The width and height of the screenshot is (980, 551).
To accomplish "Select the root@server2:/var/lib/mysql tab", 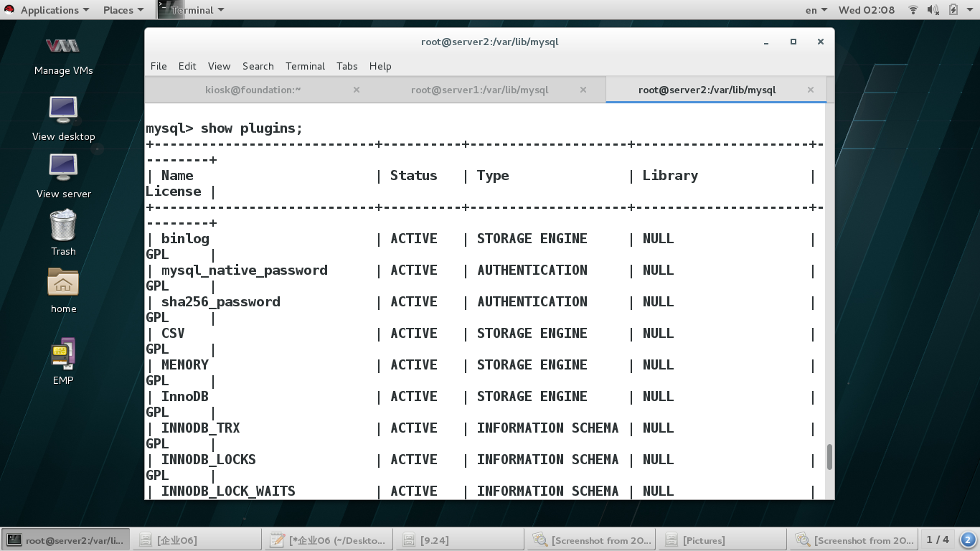I will tap(707, 90).
